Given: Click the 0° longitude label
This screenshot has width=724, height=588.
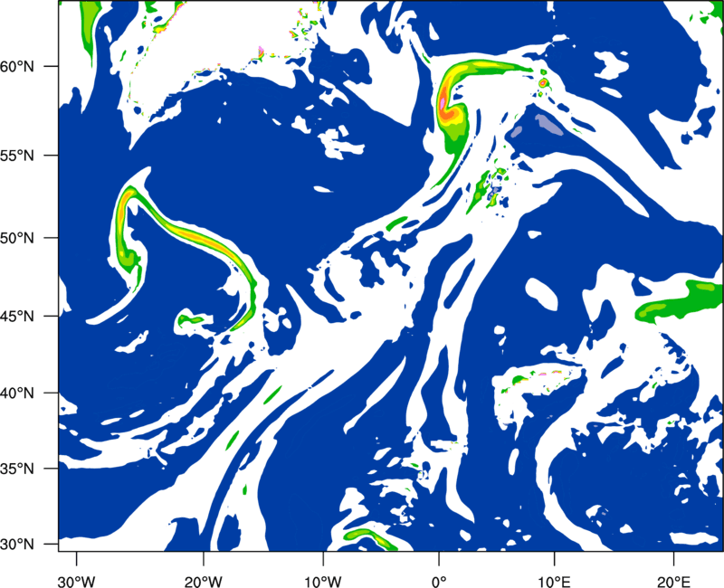Looking at the screenshot, I should tap(439, 582).
